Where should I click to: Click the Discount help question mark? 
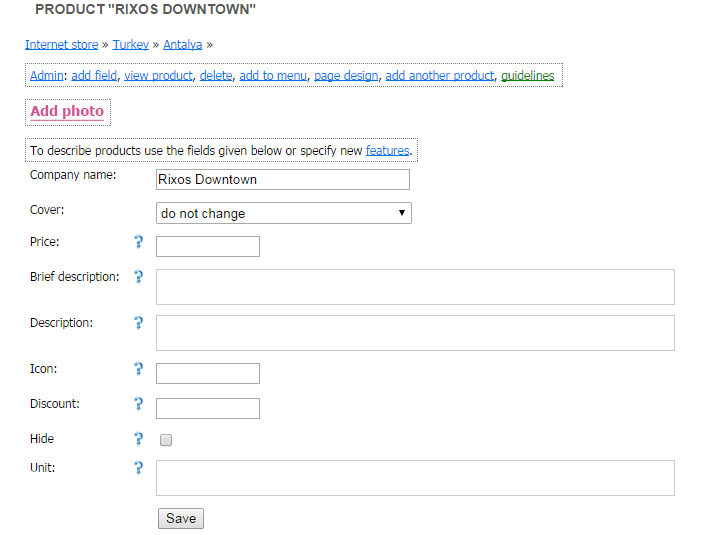pyautogui.click(x=139, y=404)
